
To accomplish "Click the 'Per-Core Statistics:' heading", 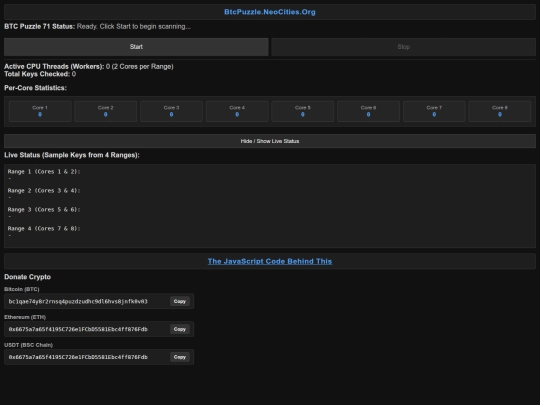I will (x=35, y=88).
